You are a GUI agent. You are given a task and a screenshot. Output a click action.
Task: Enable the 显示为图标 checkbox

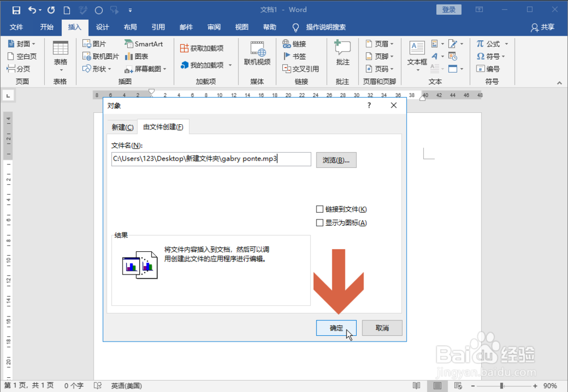point(319,222)
